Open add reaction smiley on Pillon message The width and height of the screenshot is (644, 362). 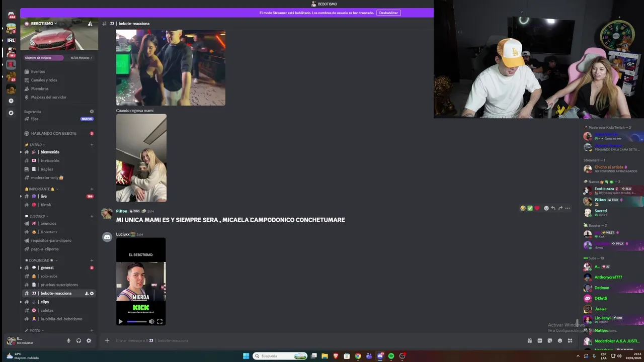coord(546,208)
